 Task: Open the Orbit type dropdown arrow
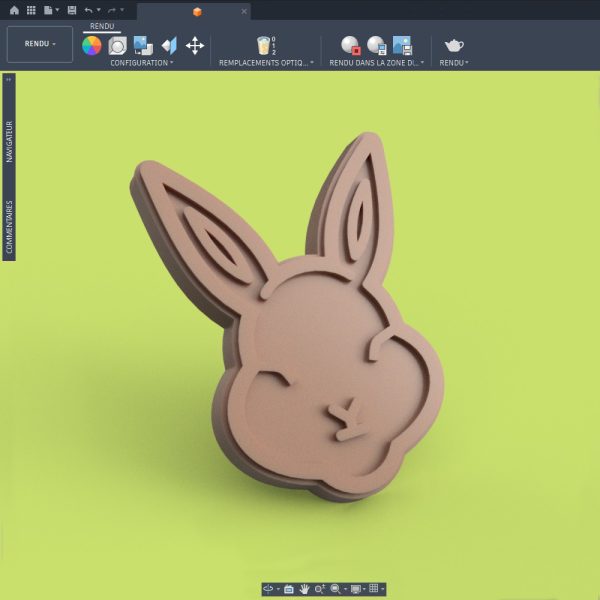coord(278,589)
